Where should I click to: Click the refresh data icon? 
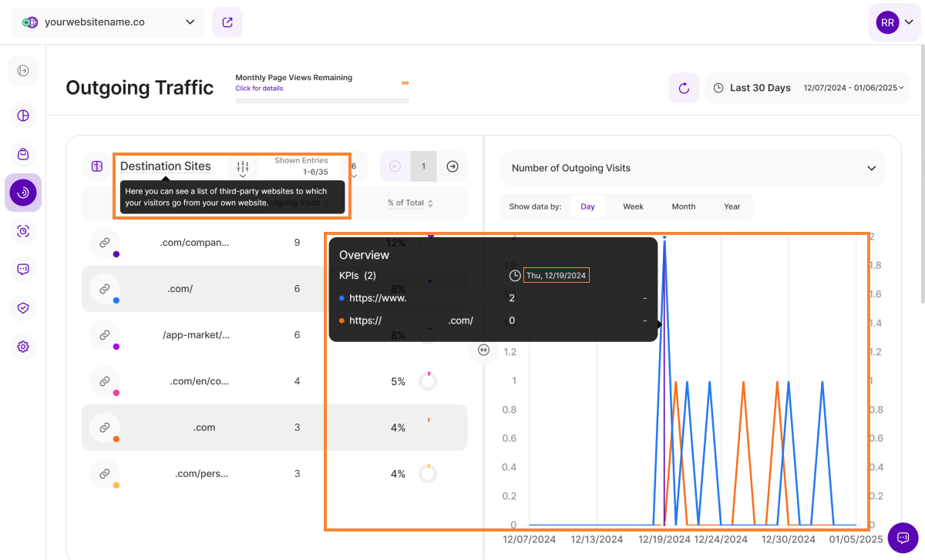tap(684, 88)
